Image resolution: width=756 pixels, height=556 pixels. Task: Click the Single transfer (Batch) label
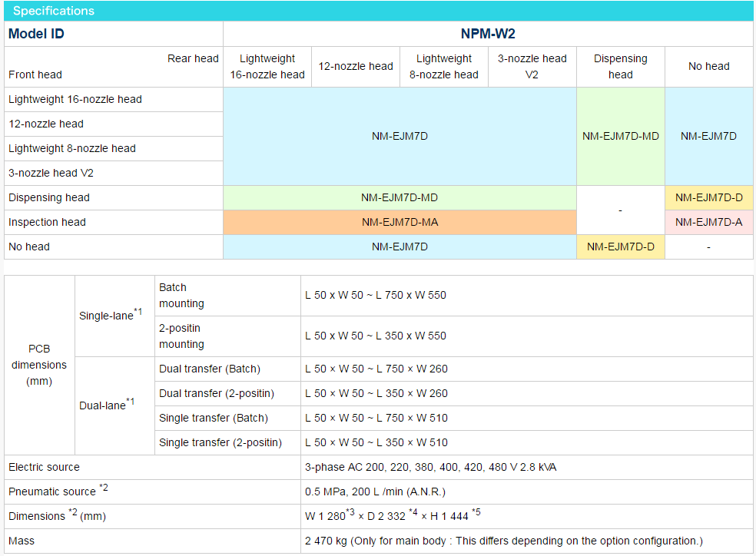click(214, 419)
